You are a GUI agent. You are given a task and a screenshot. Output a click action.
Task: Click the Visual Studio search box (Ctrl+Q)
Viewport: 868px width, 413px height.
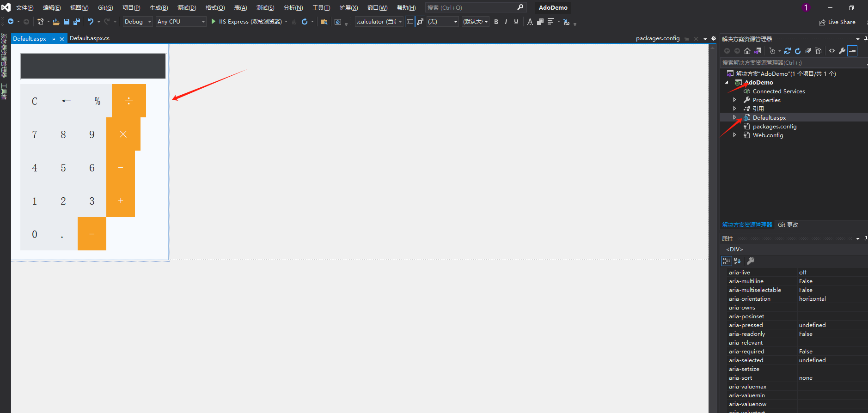(x=476, y=7)
